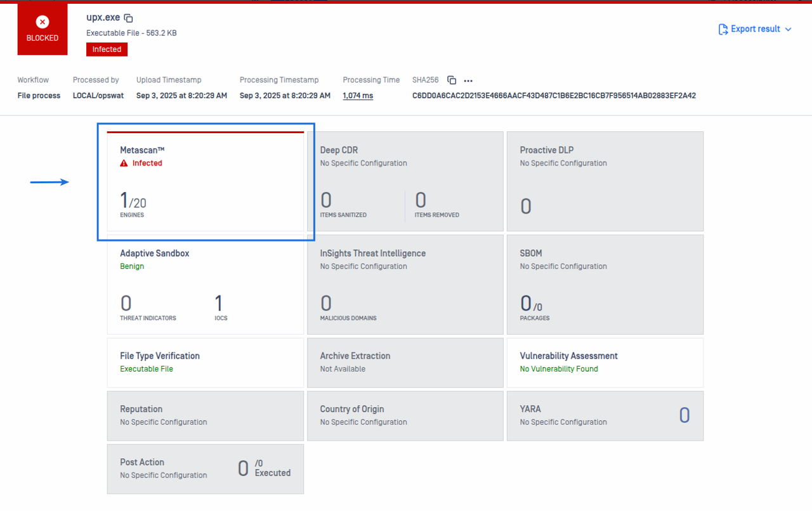Click the Infected warning triangle icon
This screenshot has width=812, height=511.
pos(124,164)
